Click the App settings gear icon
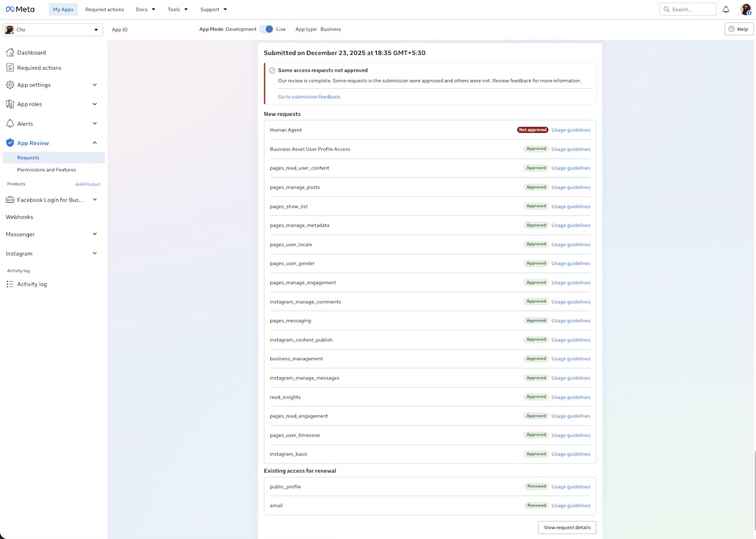The image size is (756, 539). (x=10, y=84)
